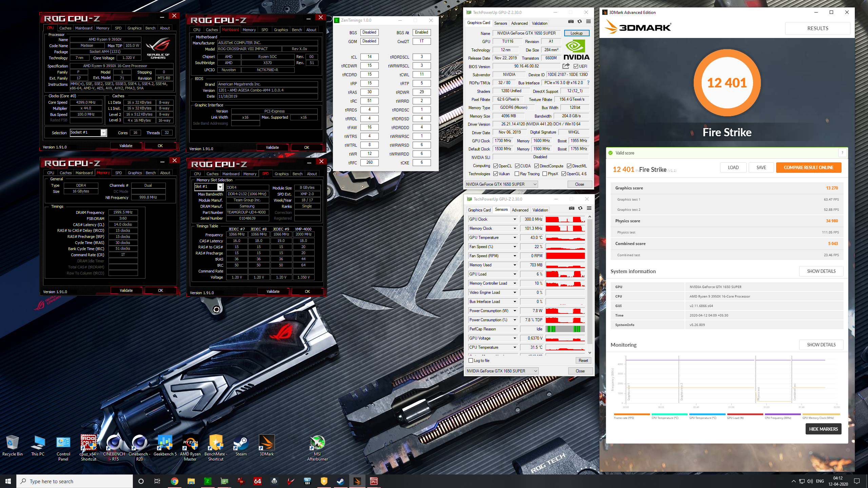Open Validation tab in GPU-Z Sensors window
Screen dimensions: 868x488
[540, 210]
